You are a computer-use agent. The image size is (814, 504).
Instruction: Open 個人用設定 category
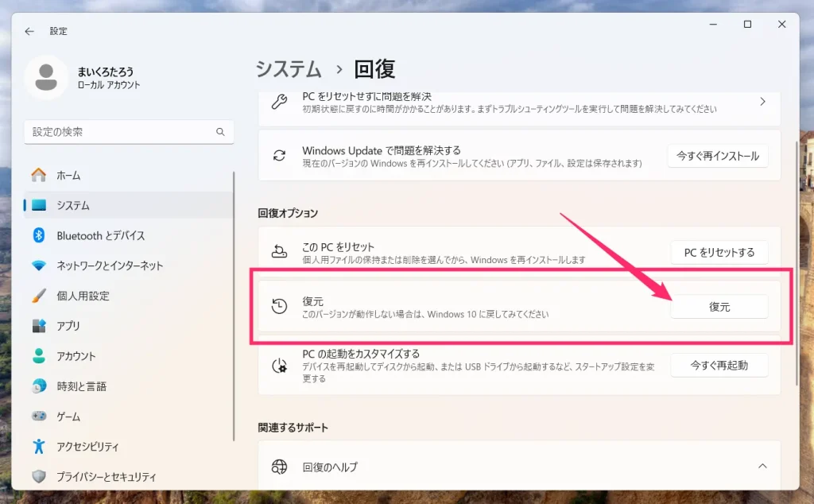point(128,296)
